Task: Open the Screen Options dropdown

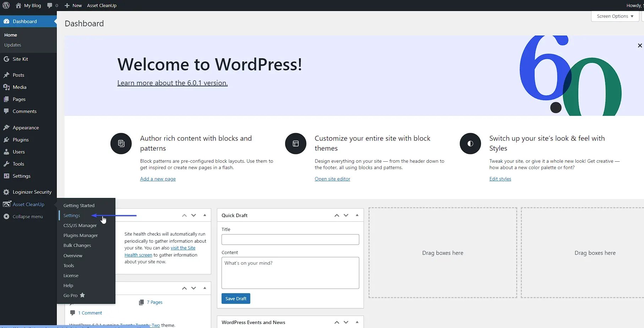Action: point(615,16)
